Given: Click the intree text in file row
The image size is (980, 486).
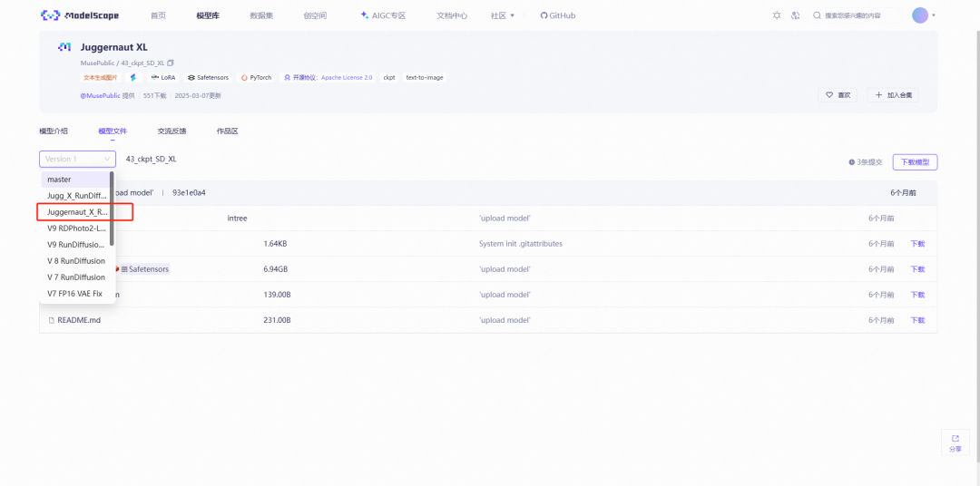Looking at the screenshot, I should point(238,218).
